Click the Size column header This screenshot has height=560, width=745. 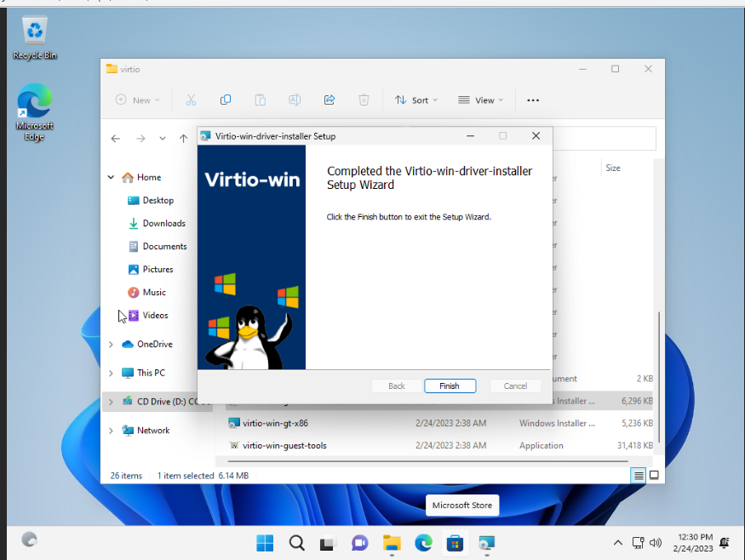coord(613,169)
